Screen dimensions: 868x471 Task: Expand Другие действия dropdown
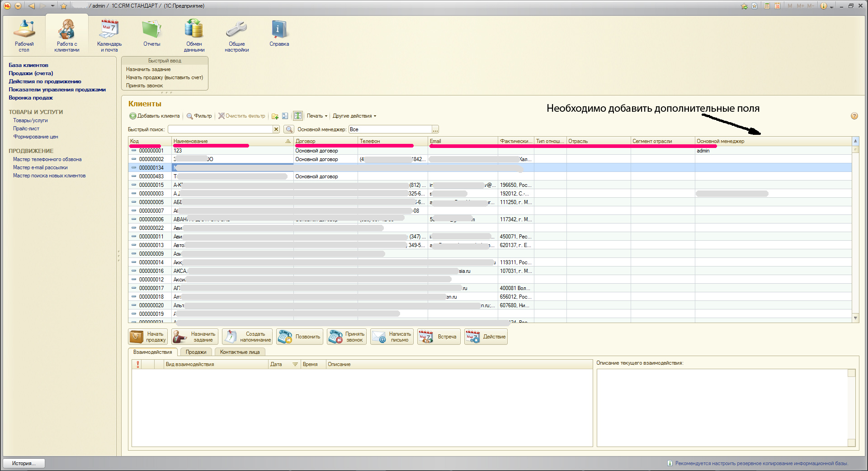[x=354, y=116]
